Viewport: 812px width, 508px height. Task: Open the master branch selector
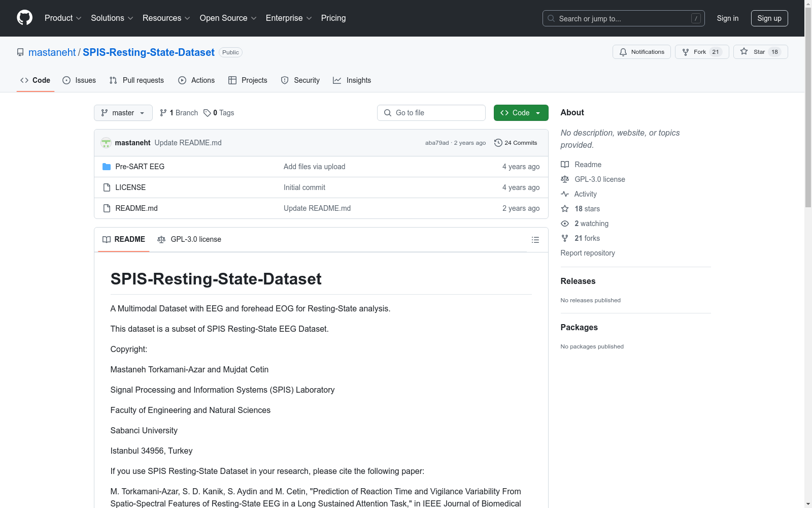pyautogui.click(x=123, y=113)
